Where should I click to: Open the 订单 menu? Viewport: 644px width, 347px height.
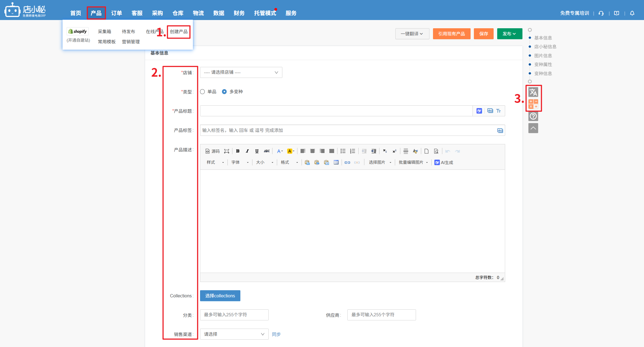click(x=116, y=13)
